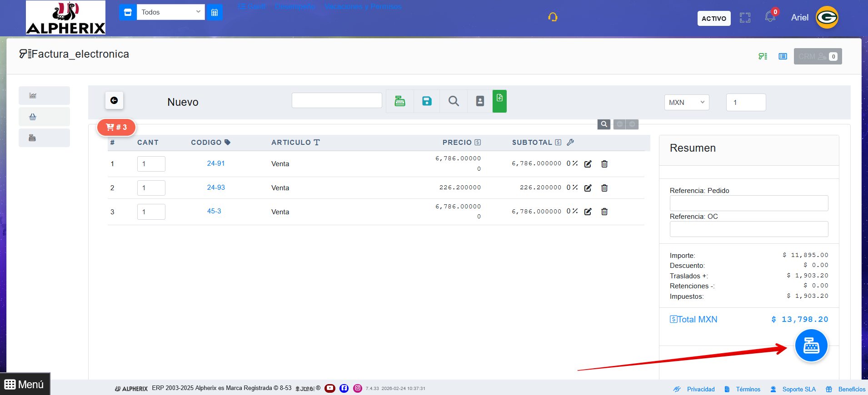Click the save floppy disk icon
Screen dimensions: 868x395
[426, 101]
